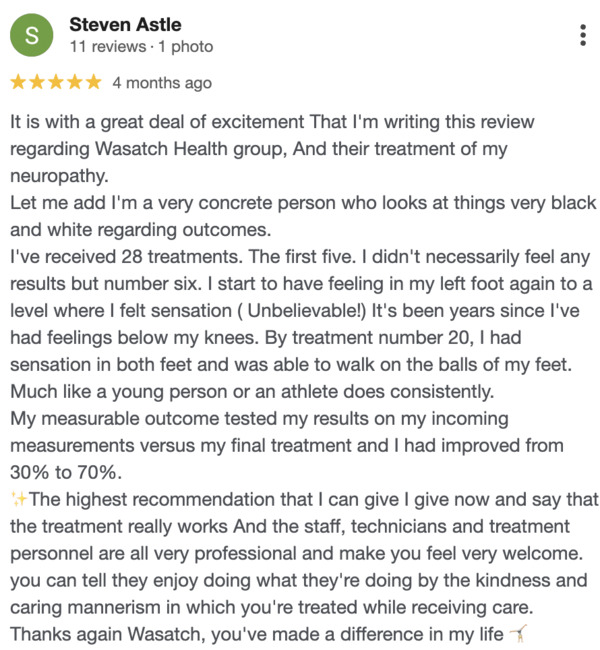Click the second gold rating star
600x650 pixels.
click(37, 82)
